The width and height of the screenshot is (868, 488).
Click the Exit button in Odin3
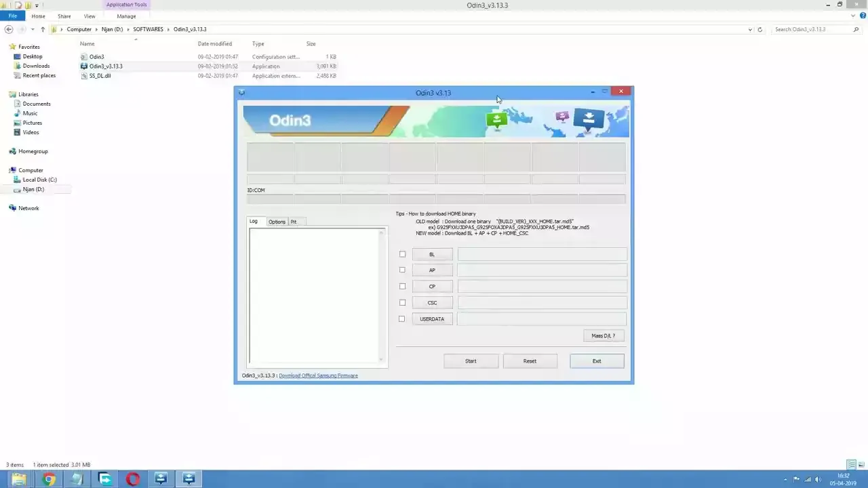pos(597,361)
